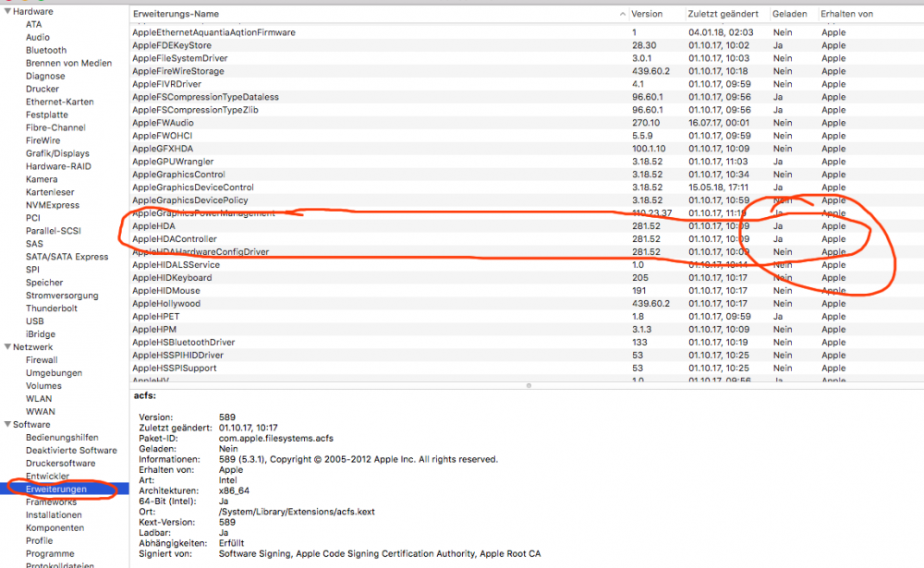Toggle sort arrow on Erweiterungs-Name column

pyautogui.click(x=622, y=14)
